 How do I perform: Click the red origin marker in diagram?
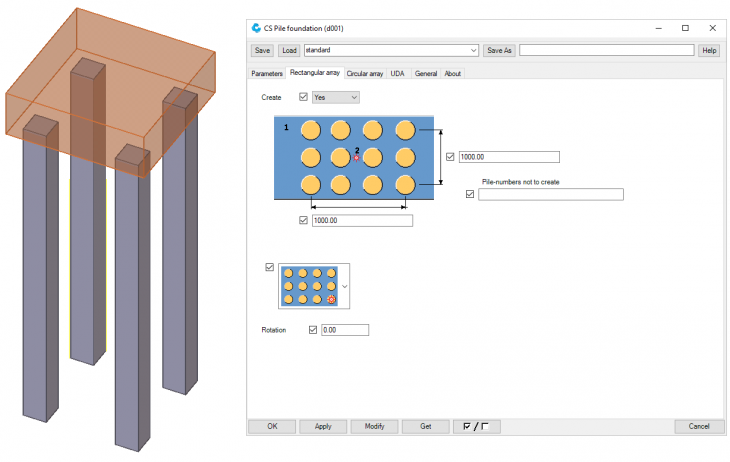[x=356, y=157]
